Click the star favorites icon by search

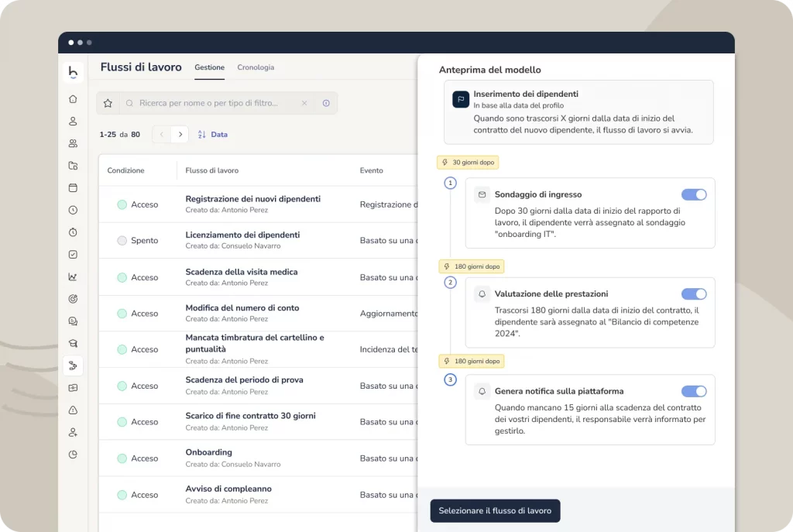(108, 103)
